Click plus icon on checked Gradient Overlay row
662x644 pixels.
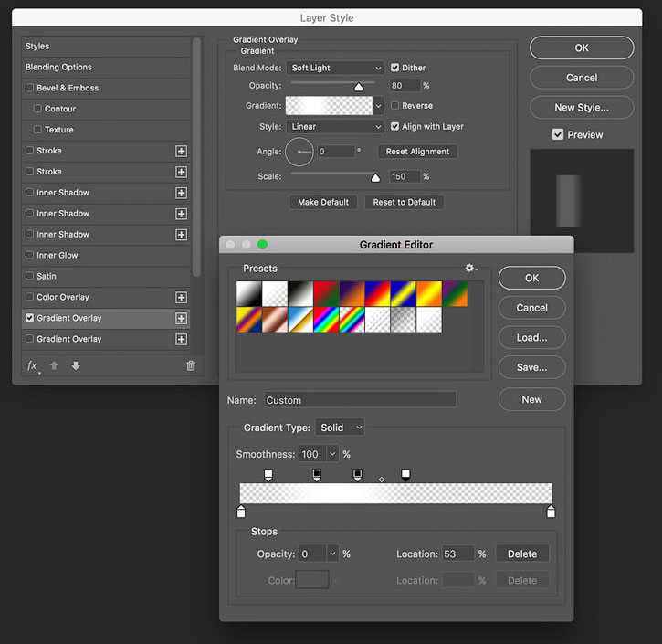click(181, 319)
